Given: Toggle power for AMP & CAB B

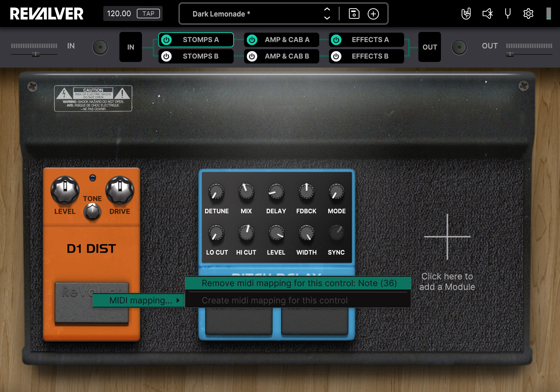Looking at the screenshot, I should coord(252,56).
